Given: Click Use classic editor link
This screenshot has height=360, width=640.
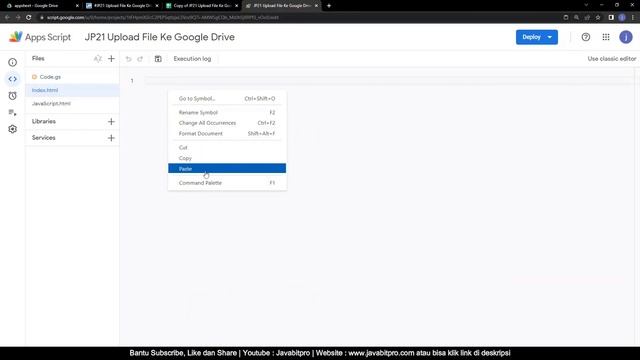Looking at the screenshot, I should click(x=611, y=59).
